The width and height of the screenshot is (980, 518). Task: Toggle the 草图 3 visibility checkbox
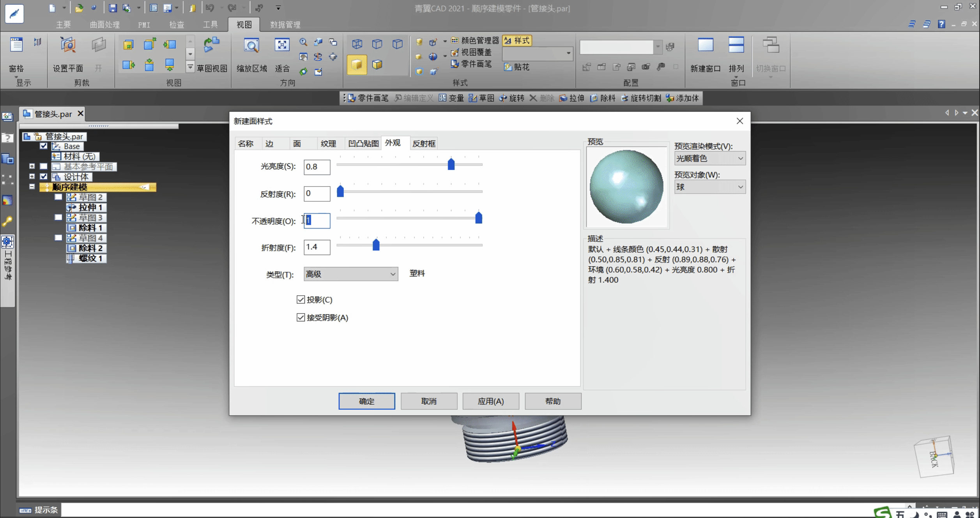(x=58, y=217)
